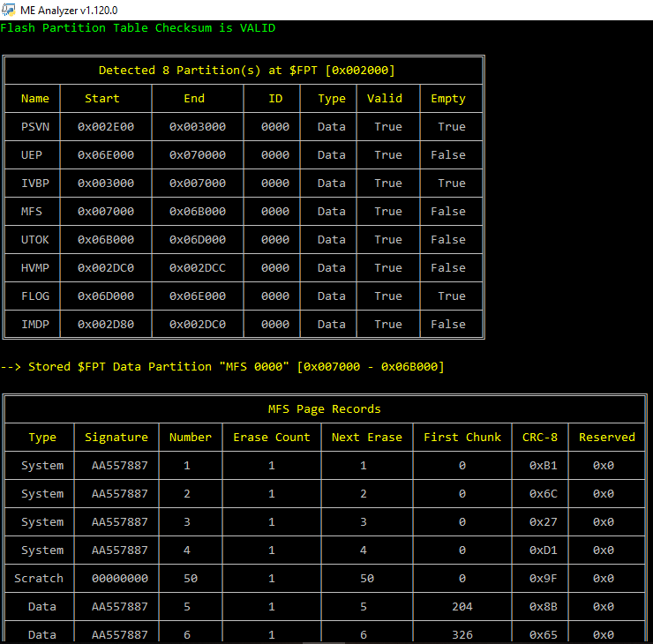Click the End value 0x002DCC of HVMP

tap(198, 267)
